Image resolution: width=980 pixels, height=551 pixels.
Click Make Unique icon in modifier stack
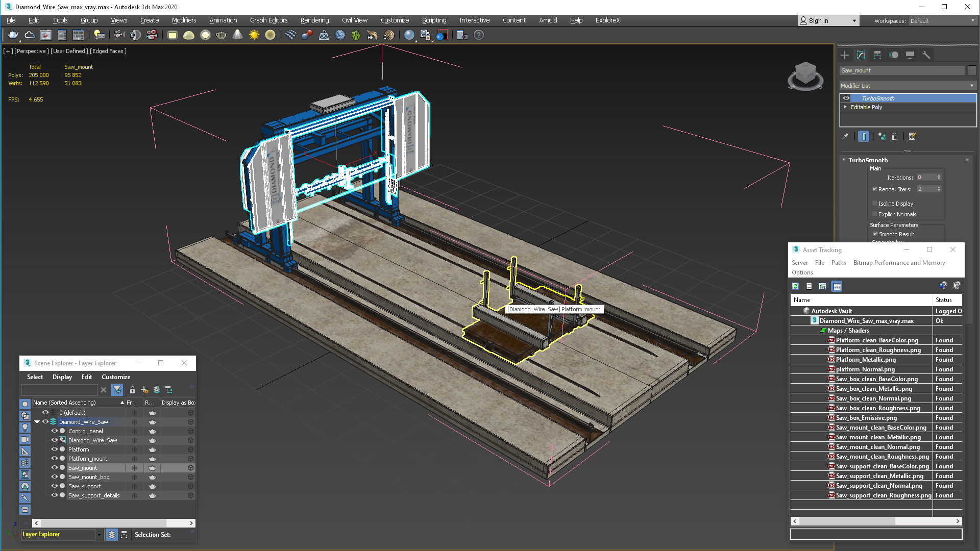pyautogui.click(x=881, y=136)
